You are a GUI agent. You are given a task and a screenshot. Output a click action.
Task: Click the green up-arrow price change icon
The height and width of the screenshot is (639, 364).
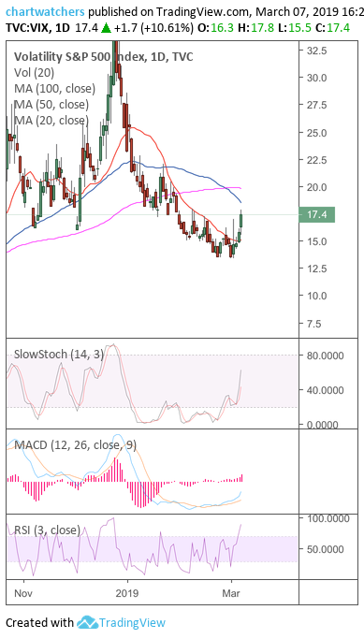tap(106, 28)
